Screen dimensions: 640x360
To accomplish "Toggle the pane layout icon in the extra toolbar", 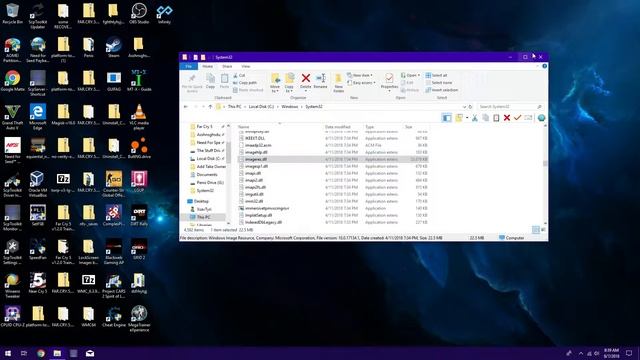I will point(447,118).
